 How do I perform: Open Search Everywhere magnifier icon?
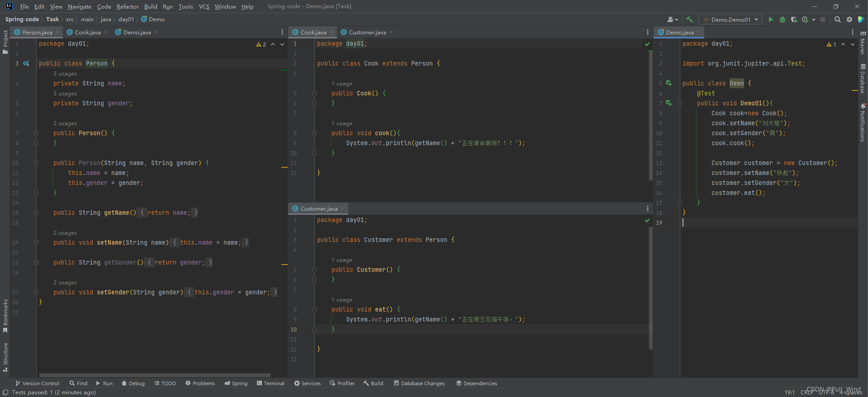(x=838, y=19)
